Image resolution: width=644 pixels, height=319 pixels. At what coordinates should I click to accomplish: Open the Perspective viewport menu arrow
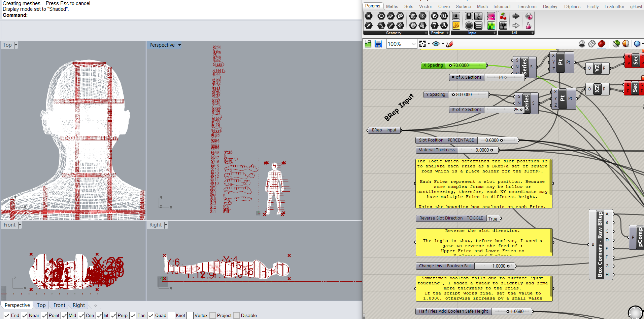[179, 45]
